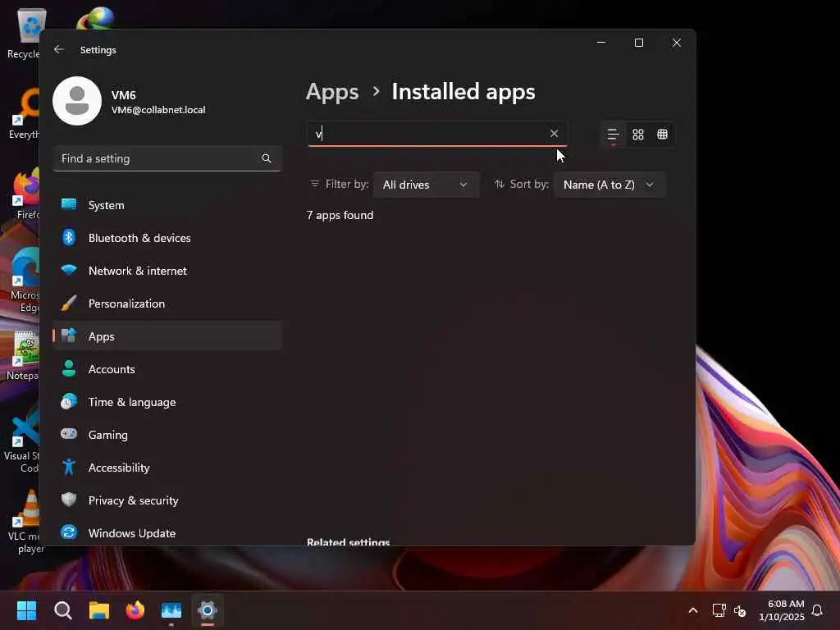The height and width of the screenshot is (630, 840).
Task: Click the Apps breadcrumb link
Action: pyautogui.click(x=332, y=92)
